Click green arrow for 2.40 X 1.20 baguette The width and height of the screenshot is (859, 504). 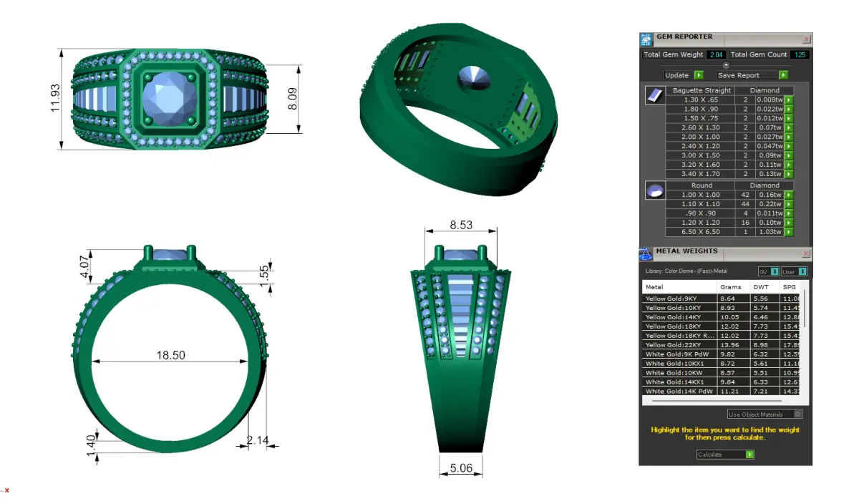790,146
